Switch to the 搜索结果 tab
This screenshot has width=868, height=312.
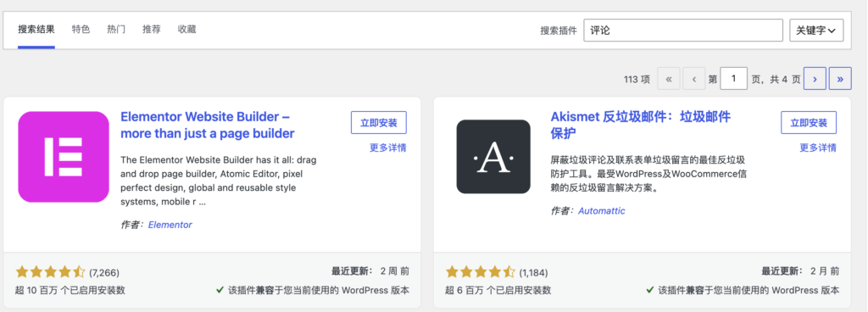36,30
